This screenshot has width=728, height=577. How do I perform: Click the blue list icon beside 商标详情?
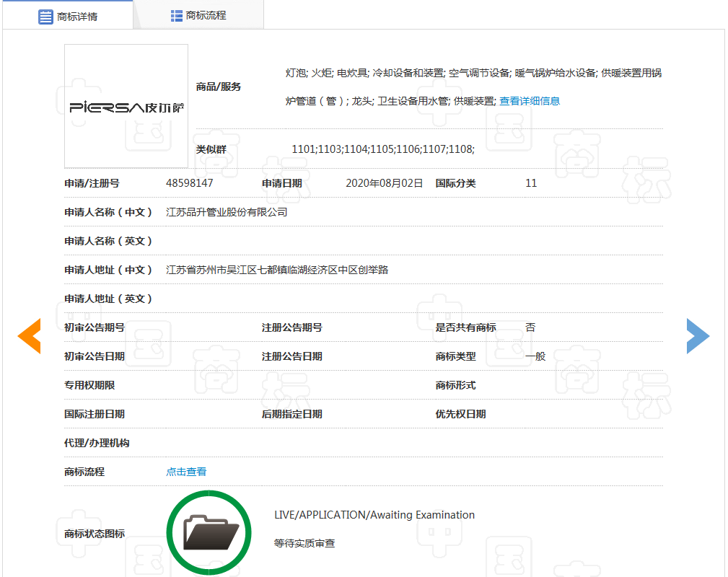(x=45, y=17)
